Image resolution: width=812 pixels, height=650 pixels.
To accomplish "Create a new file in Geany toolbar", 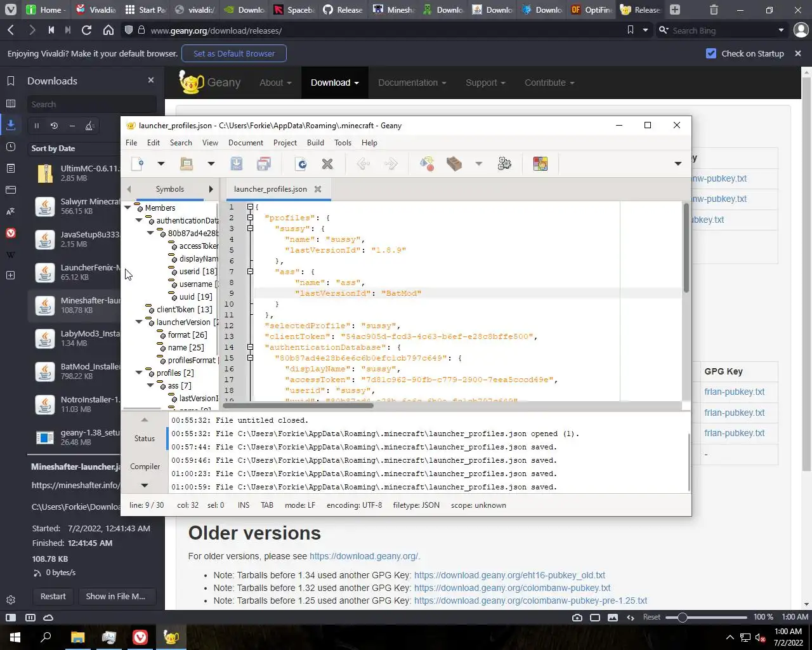I will [137, 164].
